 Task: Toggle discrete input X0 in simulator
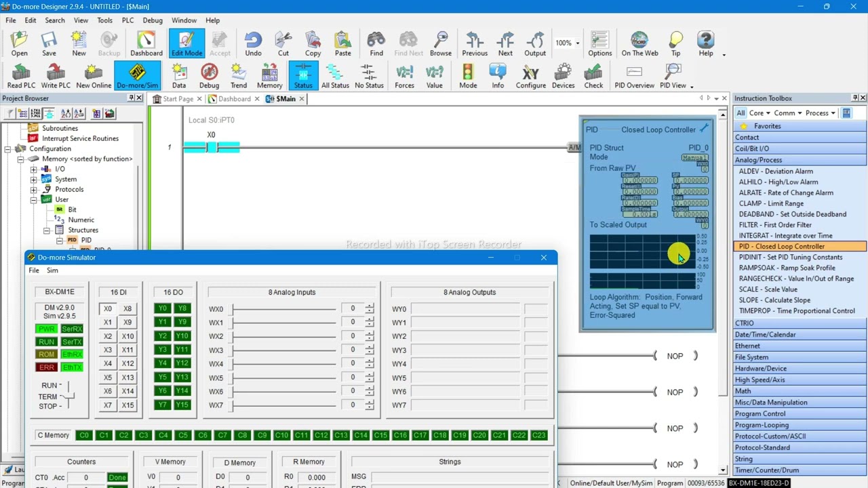(x=108, y=308)
